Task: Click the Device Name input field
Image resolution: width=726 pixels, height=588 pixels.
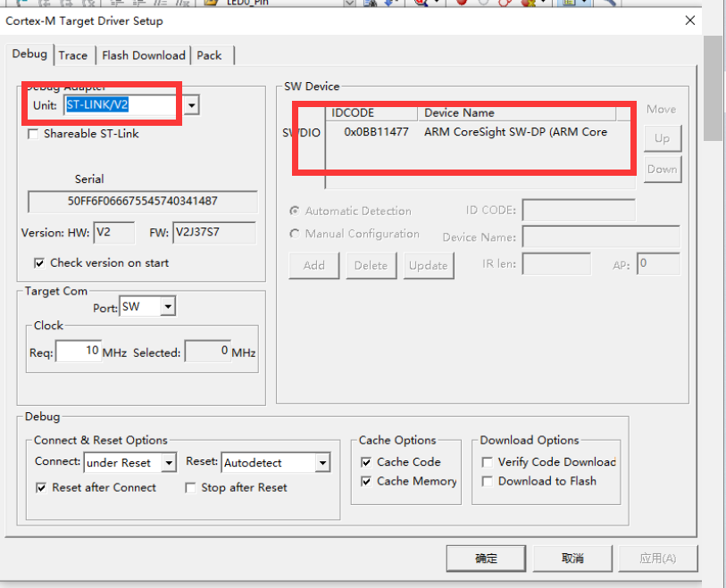Action: (602, 236)
